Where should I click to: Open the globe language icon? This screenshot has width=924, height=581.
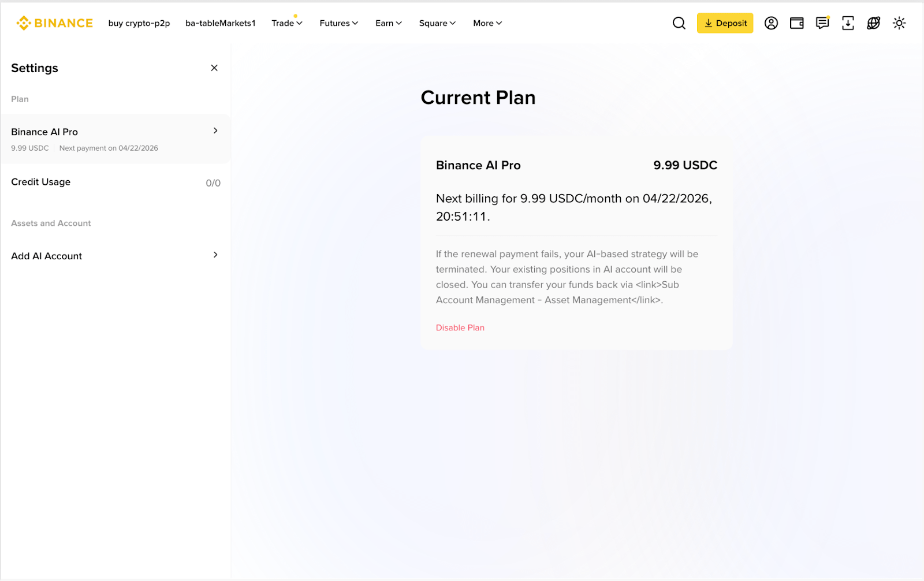click(873, 23)
